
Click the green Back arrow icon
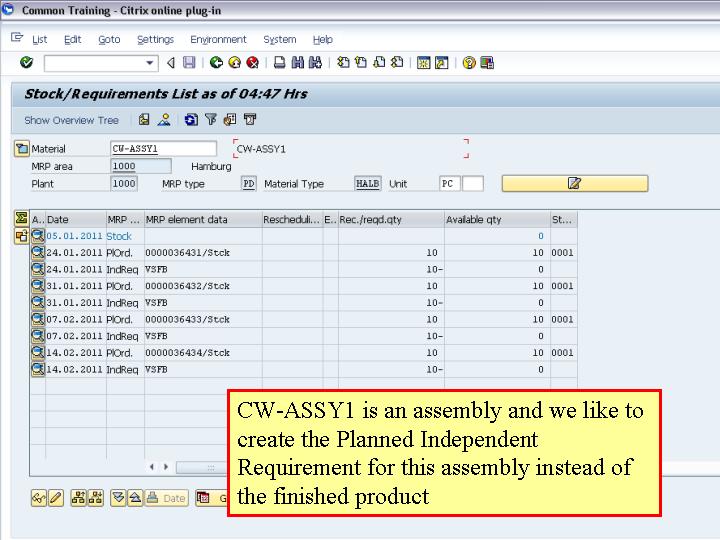click(x=216, y=62)
